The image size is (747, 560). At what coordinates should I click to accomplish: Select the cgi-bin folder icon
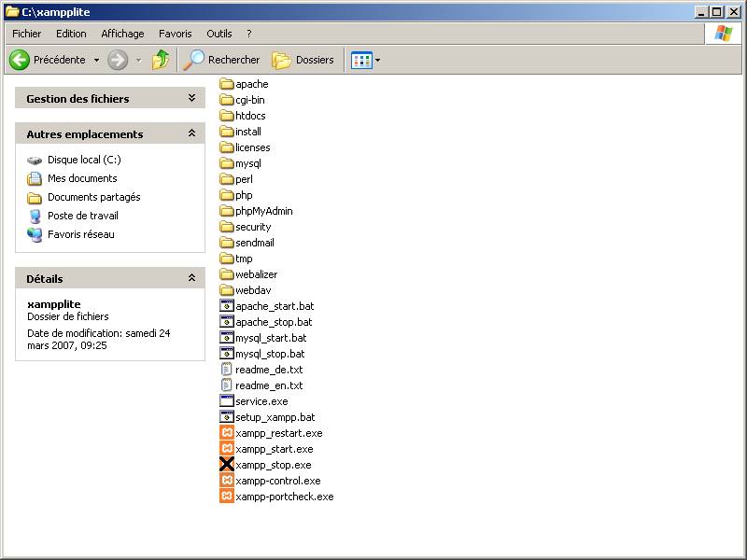(227, 100)
